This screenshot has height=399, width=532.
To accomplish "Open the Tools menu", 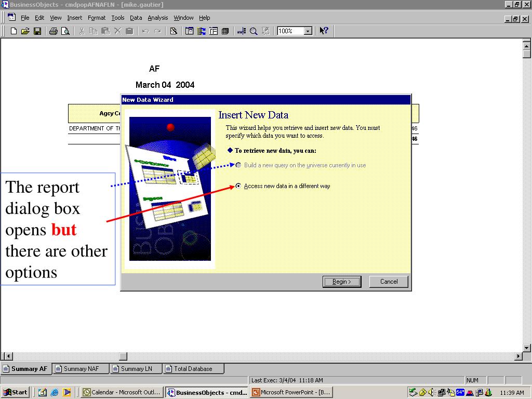I will coord(118,18).
